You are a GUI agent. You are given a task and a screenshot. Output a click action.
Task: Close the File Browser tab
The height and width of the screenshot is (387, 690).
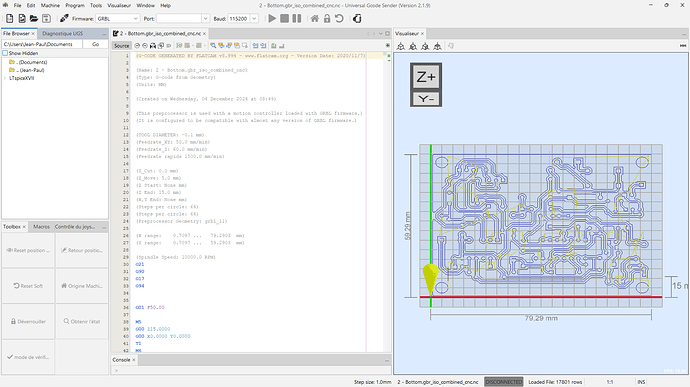(x=33, y=33)
